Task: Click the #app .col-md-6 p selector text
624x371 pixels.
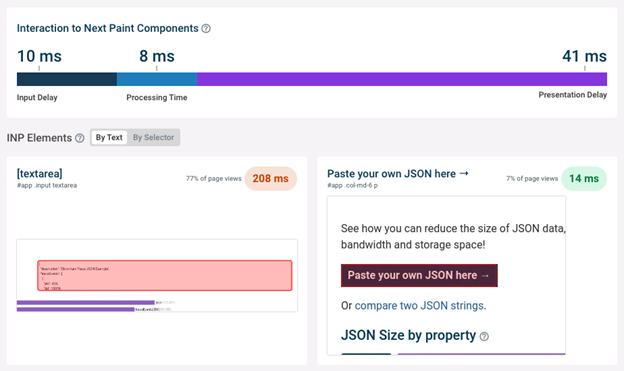Action: point(353,186)
